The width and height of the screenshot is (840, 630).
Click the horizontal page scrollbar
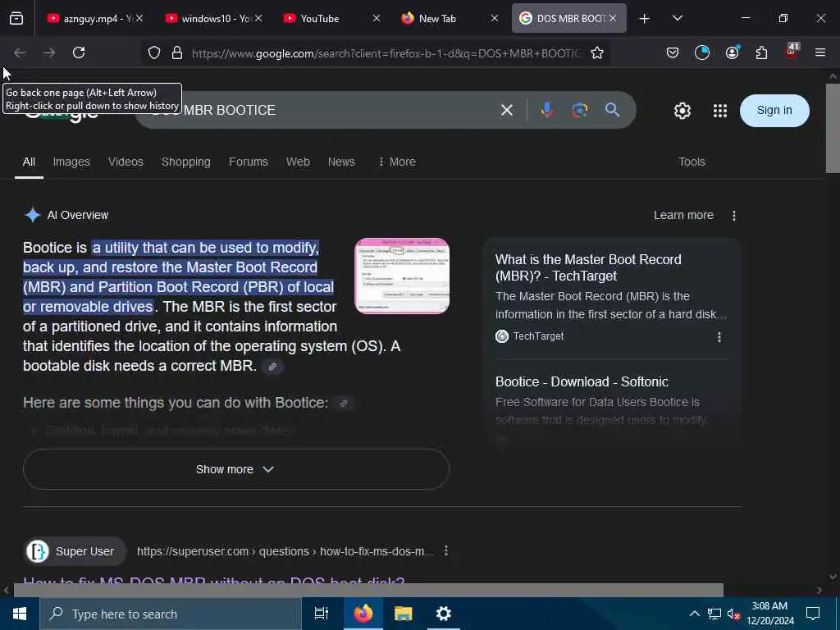pos(368,590)
